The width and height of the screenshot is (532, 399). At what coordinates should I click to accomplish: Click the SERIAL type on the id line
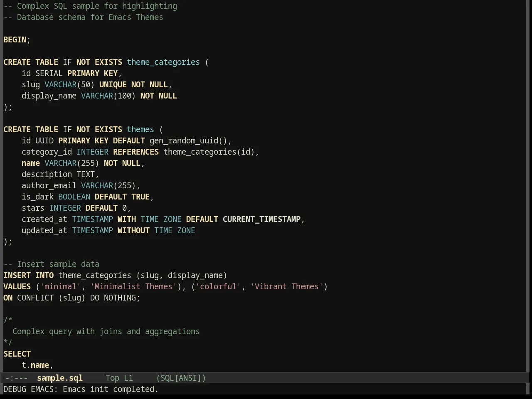click(x=49, y=73)
